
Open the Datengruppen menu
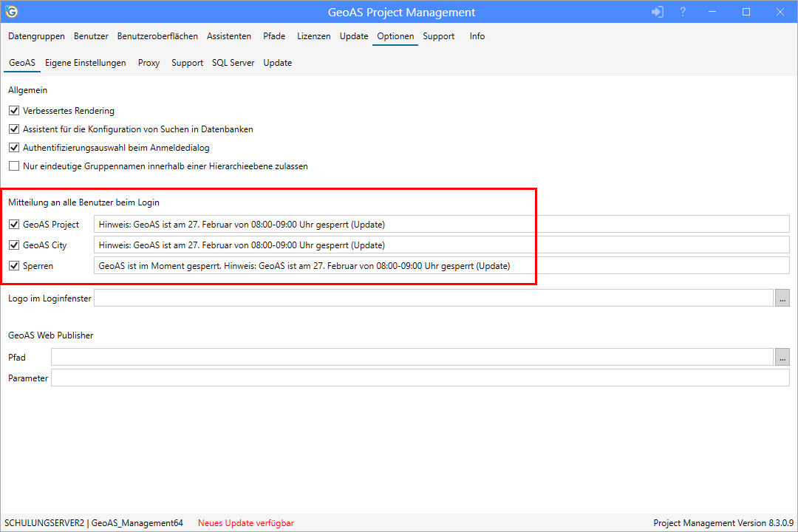(x=36, y=35)
